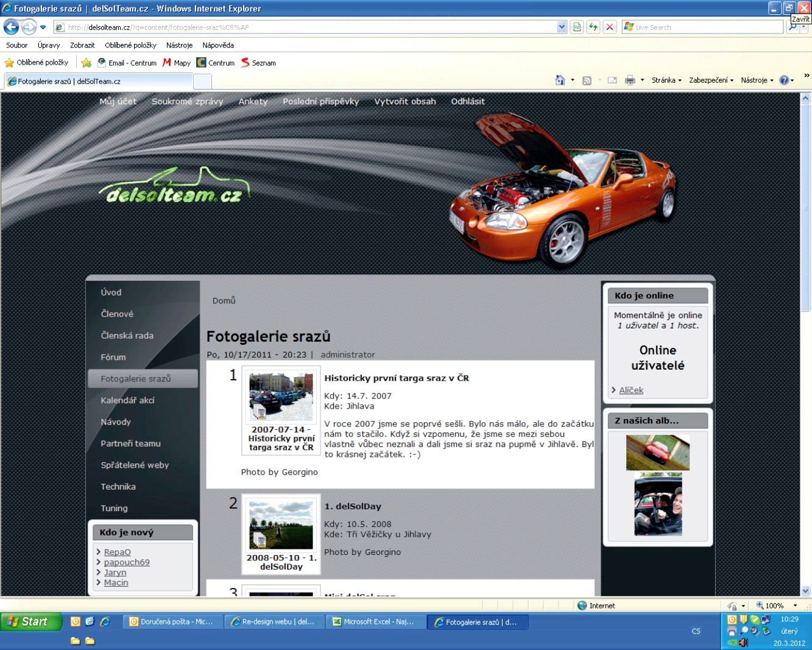Click the Help question mark icon
Screen dimensions: 812x650
[784, 80]
